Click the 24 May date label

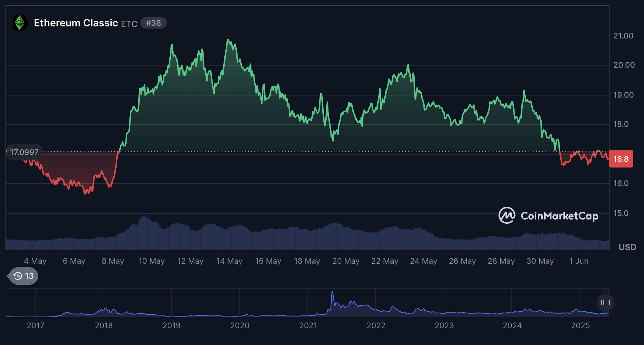pos(424,261)
